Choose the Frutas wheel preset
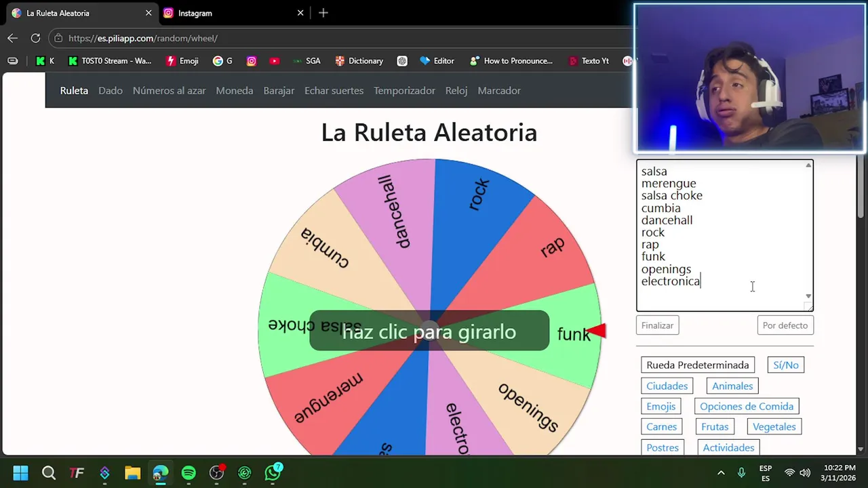 coord(715,426)
